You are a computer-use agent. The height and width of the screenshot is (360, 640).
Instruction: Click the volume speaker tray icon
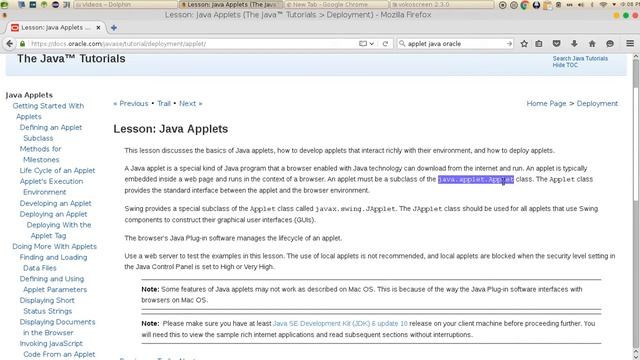tap(580, 5)
